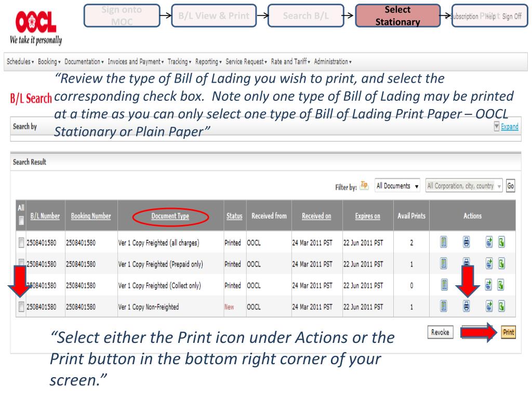Open the Schedules menu
This screenshot has height=399, width=532.
pyautogui.click(x=20, y=62)
